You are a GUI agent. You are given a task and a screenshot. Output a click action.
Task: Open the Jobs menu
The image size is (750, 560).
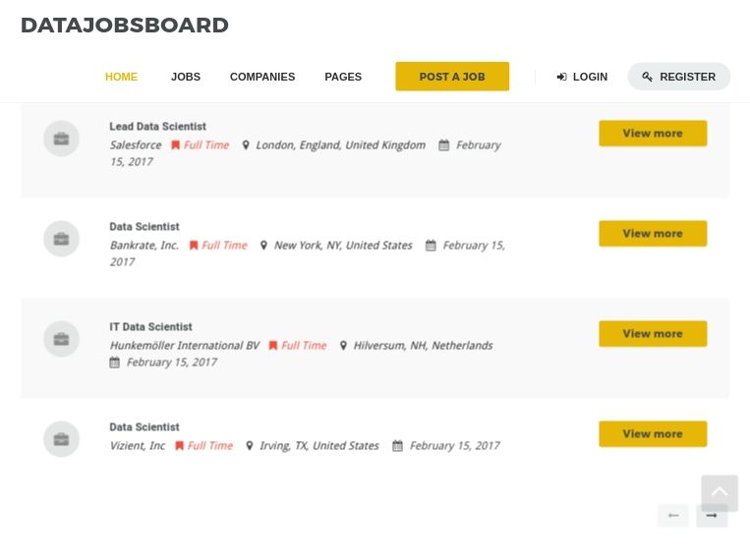tap(186, 77)
